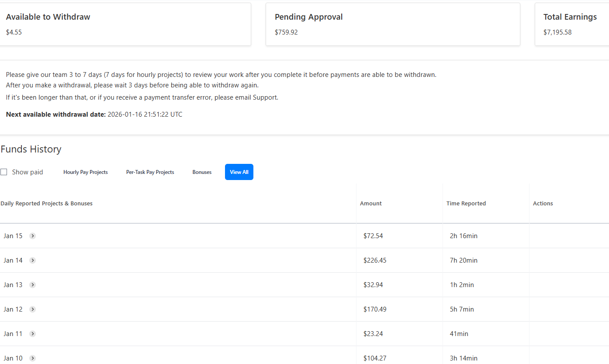Click the arrow icon beside Jan 10
The image size is (609, 364).
(x=32, y=358)
